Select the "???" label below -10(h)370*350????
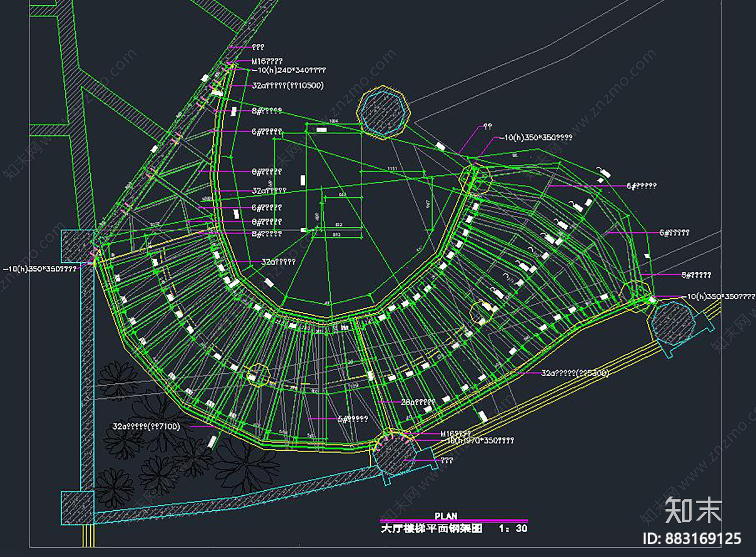This screenshot has width=756, height=557. pos(447,460)
